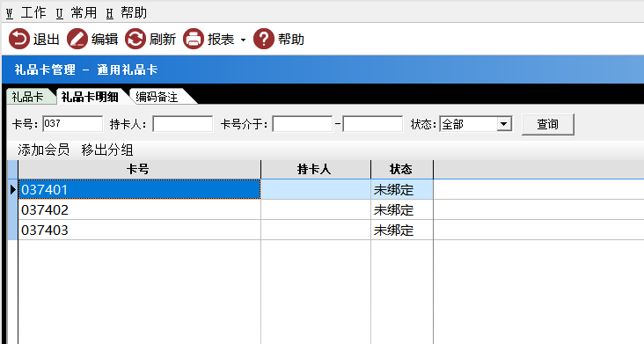Click the Report (报表) printer icon
This screenshot has width=644, height=344.
pyautogui.click(x=194, y=39)
